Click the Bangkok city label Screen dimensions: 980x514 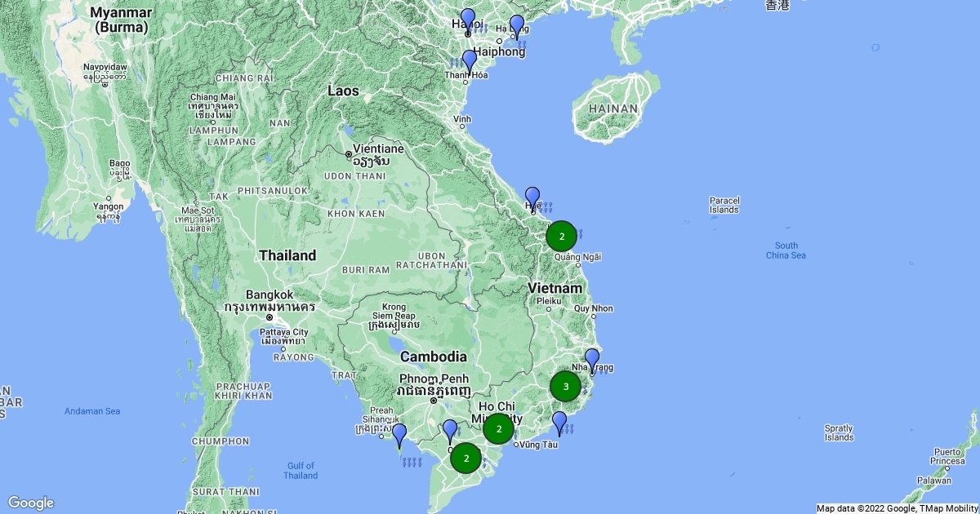point(270,295)
